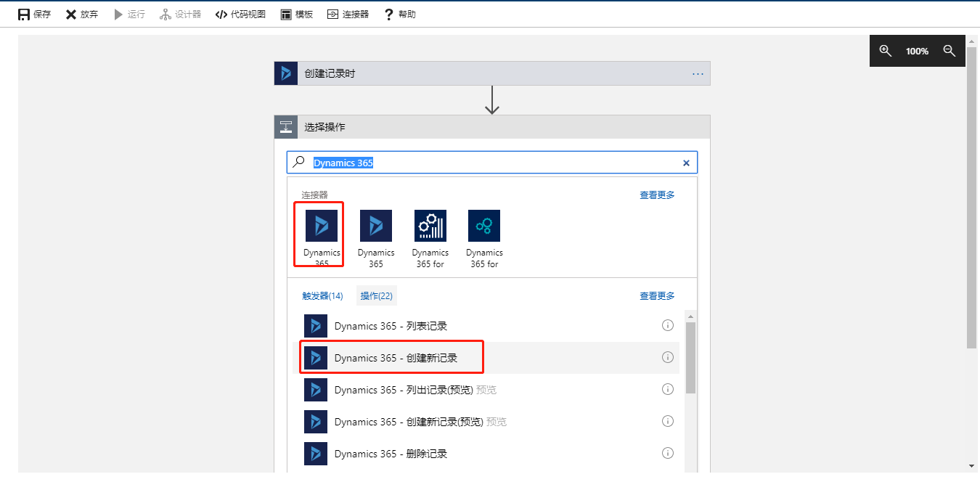Click the page vertical scrollbar
This screenshot has width=980, height=490.
click(x=972, y=197)
